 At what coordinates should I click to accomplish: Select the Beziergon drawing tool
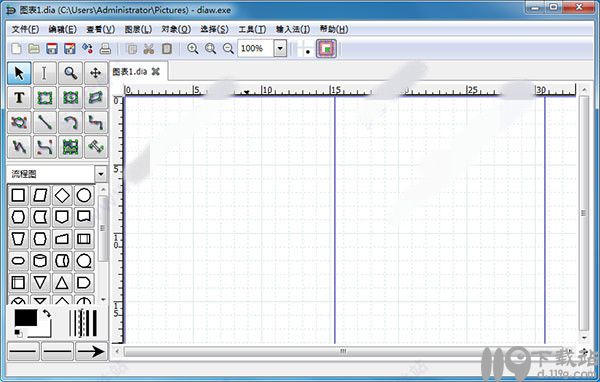pos(19,122)
